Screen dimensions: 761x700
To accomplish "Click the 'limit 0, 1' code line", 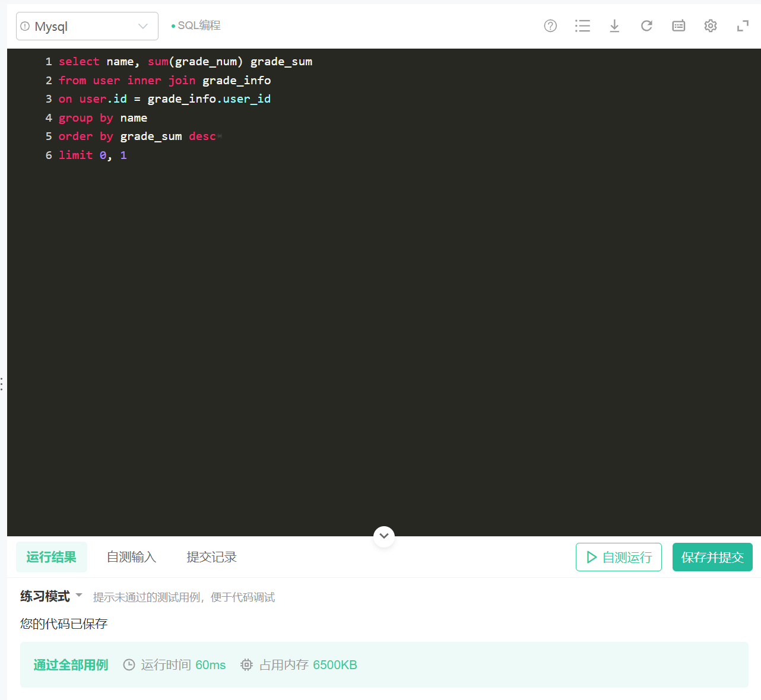I will point(93,155).
